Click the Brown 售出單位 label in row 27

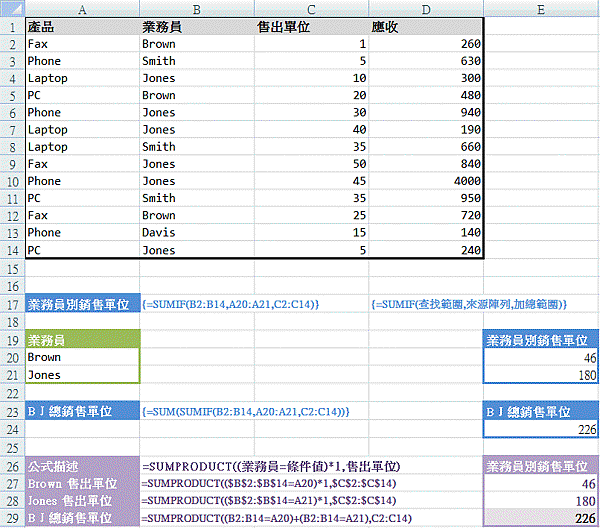(83, 484)
